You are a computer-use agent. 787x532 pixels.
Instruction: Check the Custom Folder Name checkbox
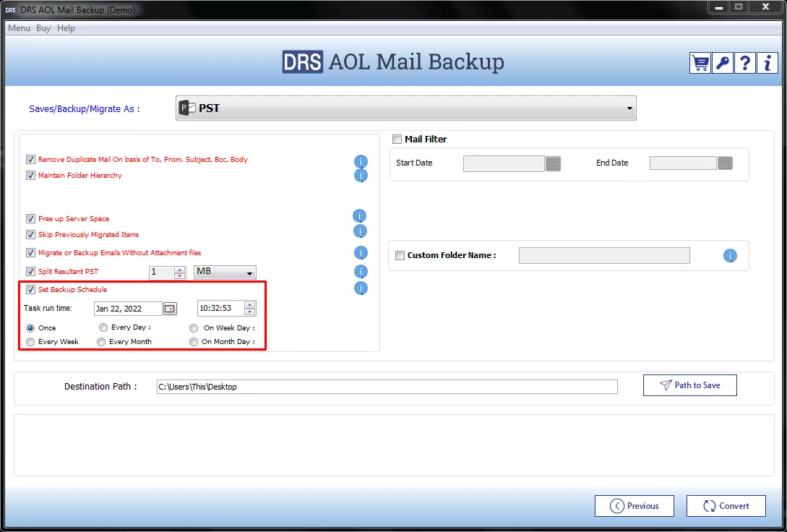pos(400,255)
